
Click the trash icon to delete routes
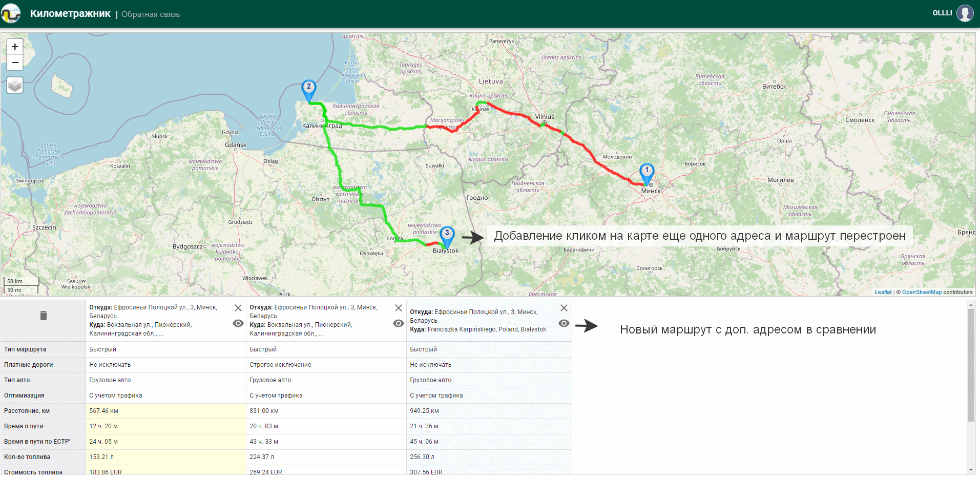coord(44,316)
